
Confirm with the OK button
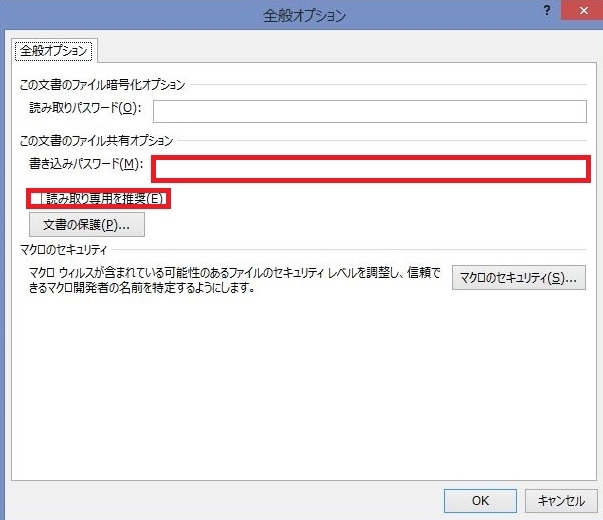point(480,500)
